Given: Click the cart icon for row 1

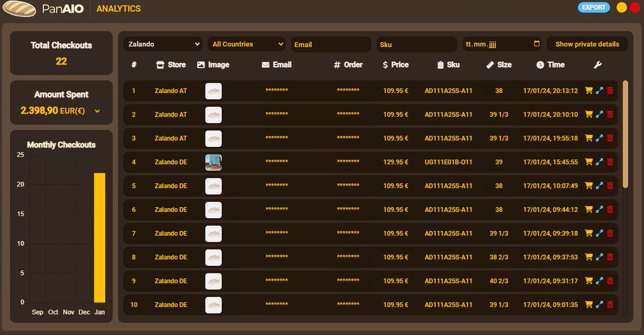Looking at the screenshot, I should click(589, 91).
